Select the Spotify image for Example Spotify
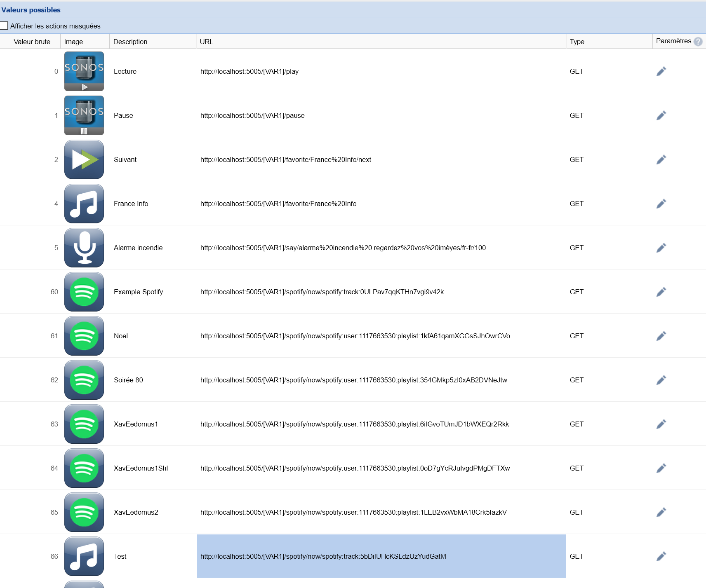Screen dimensions: 706x588 (84, 292)
